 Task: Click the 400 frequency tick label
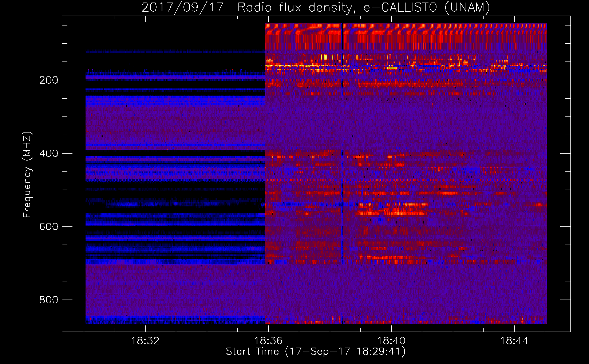point(49,153)
